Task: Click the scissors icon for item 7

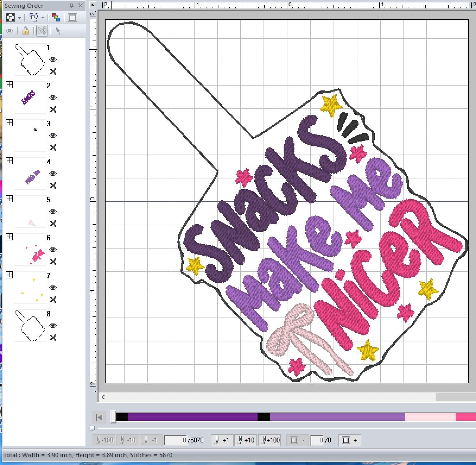Action: (x=53, y=300)
